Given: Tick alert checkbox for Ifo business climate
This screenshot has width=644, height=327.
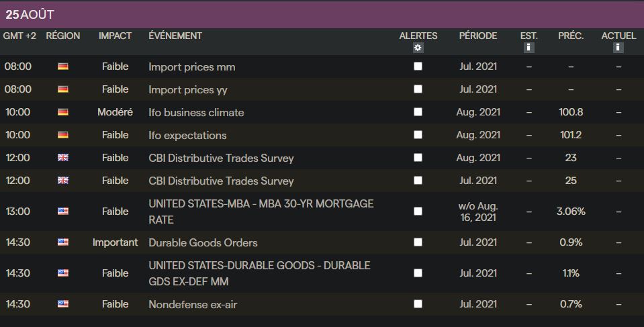Looking at the screenshot, I should point(418,112).
